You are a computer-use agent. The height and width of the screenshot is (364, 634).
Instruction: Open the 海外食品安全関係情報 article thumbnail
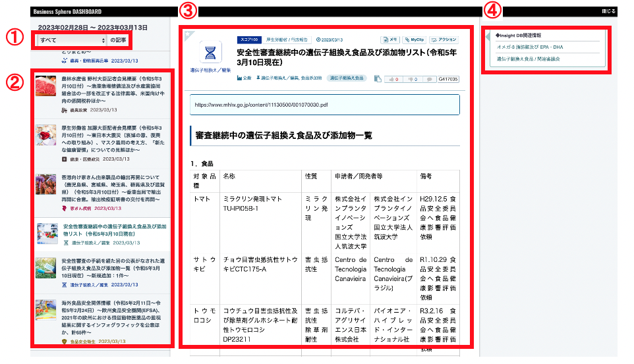point(46,313)
